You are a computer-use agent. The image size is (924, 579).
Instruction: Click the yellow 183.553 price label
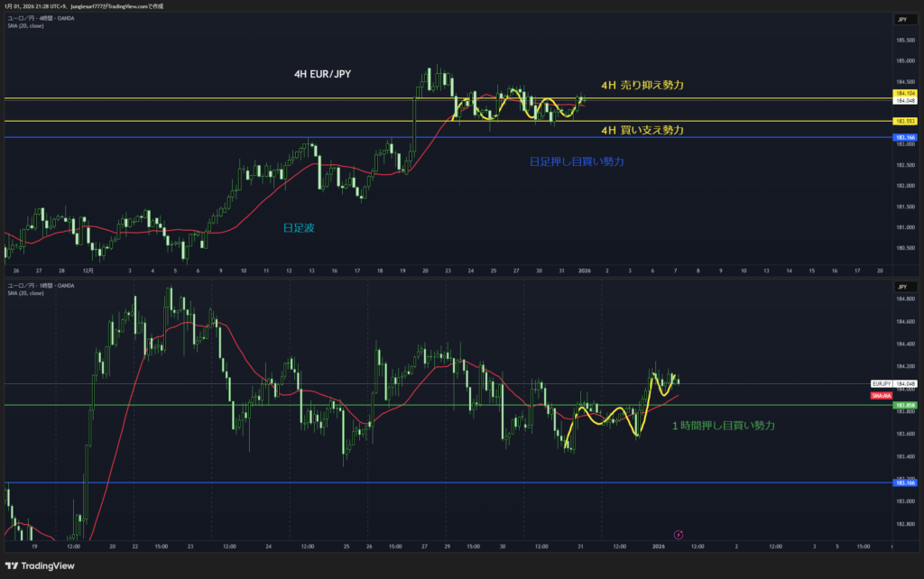tap(904, 121)
